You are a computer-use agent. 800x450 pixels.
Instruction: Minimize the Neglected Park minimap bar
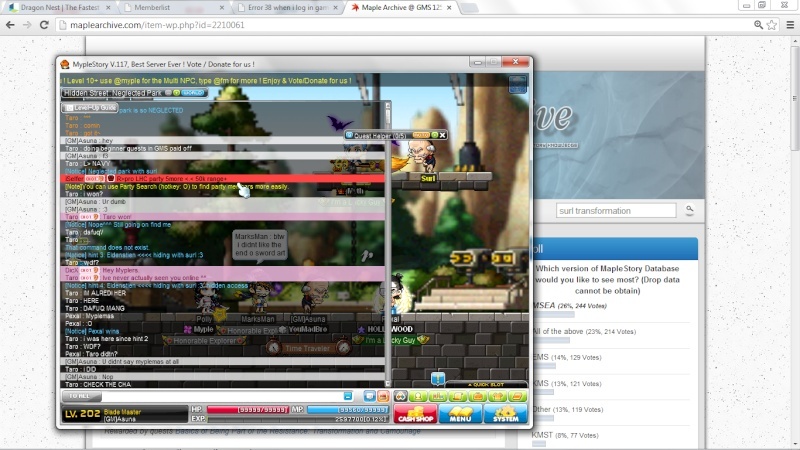point(167,93)
